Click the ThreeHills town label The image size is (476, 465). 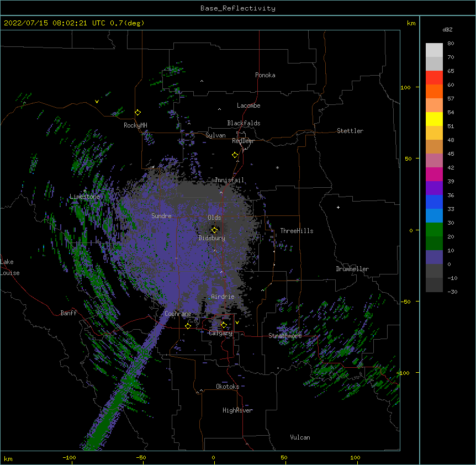(x=297, y=231)
